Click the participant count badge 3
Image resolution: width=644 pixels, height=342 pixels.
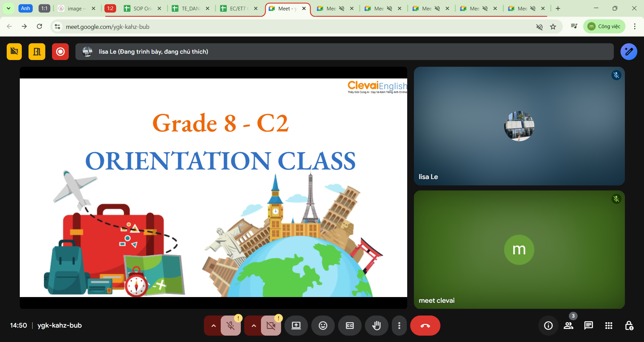[x=573, y=316]
